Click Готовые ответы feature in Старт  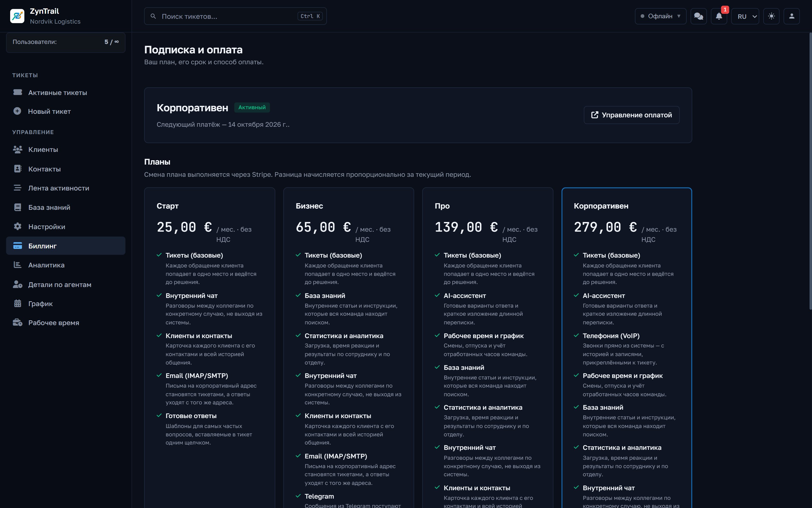tap(191, 416)
